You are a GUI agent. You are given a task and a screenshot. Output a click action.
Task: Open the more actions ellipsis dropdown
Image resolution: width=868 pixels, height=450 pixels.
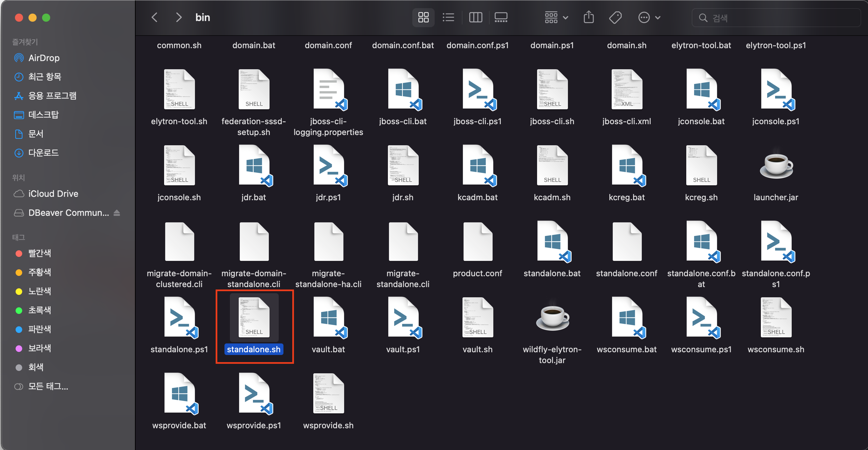[649, 17]
